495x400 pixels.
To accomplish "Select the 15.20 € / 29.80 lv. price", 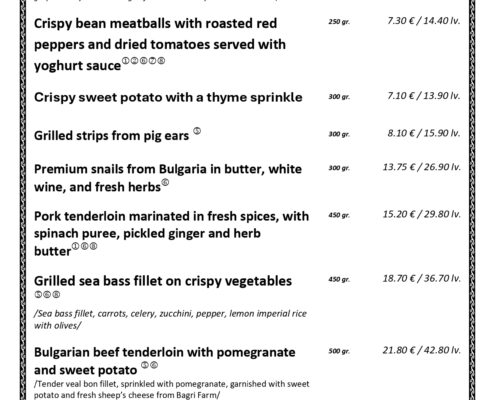I will tap(422, 214).
